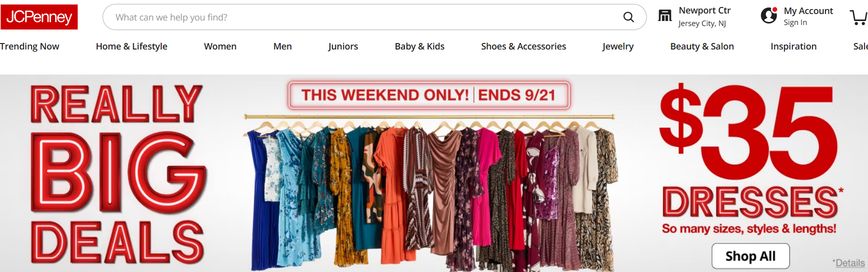Click the Shop All button
The image size is (868, 272).
click(x=750, y=256)
